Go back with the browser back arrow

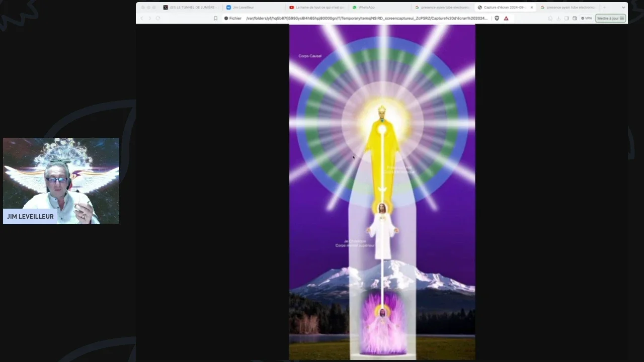[x=141, y=18]
